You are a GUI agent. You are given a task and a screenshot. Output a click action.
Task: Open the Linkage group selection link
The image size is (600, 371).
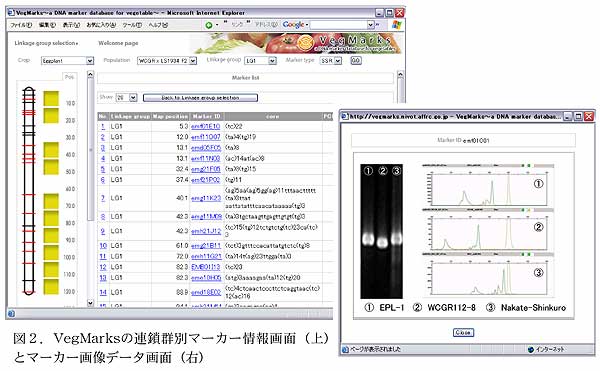click(46, 43)
